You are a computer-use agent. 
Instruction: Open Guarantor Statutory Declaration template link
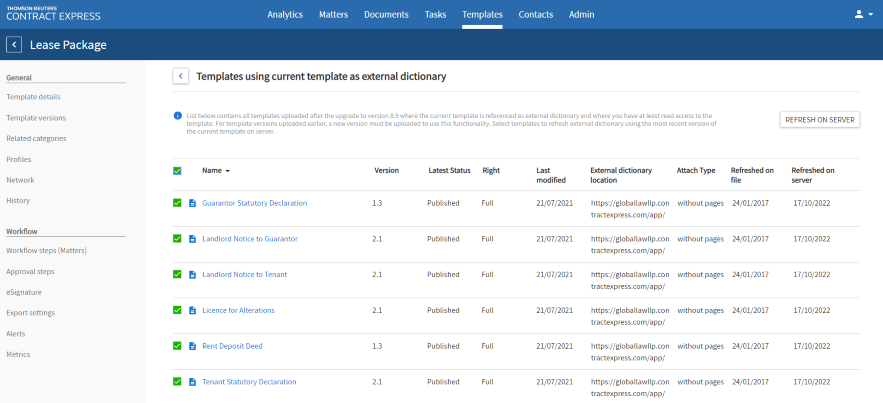pyautogui.click(x=255, y=203)
